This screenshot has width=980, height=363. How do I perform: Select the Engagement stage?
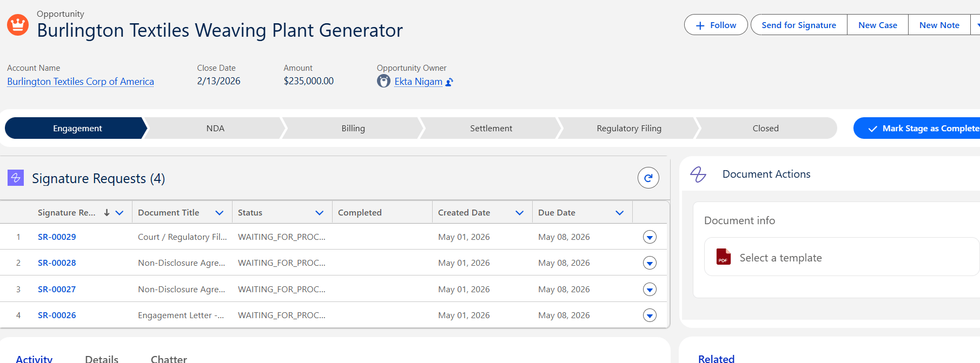(x=77, y=128)
